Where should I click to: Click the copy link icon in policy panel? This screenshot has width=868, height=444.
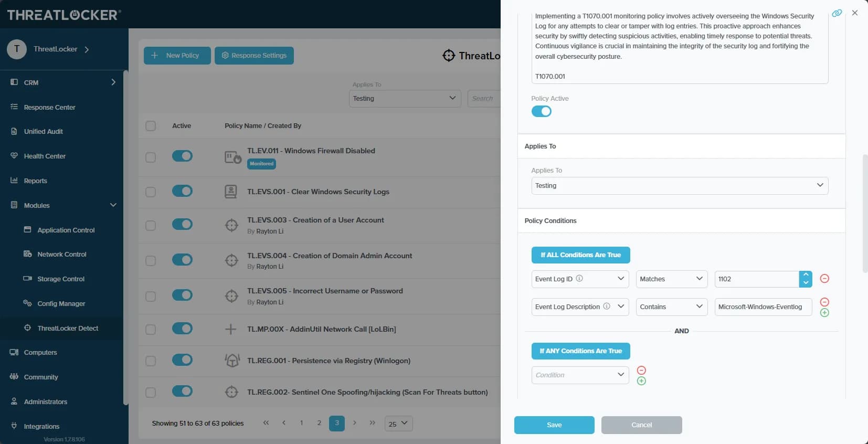point(837,13)
